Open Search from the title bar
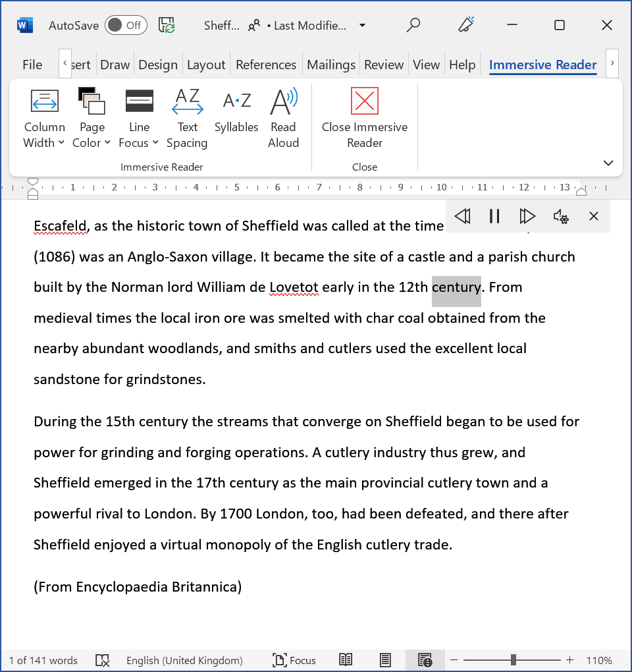 [413, 24]
